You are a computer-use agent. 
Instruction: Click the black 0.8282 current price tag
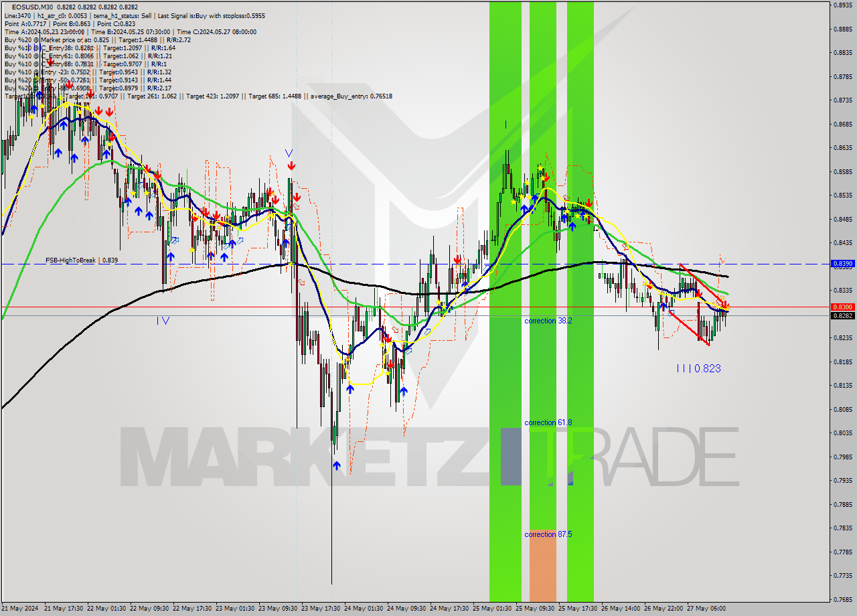coord(842,315)
